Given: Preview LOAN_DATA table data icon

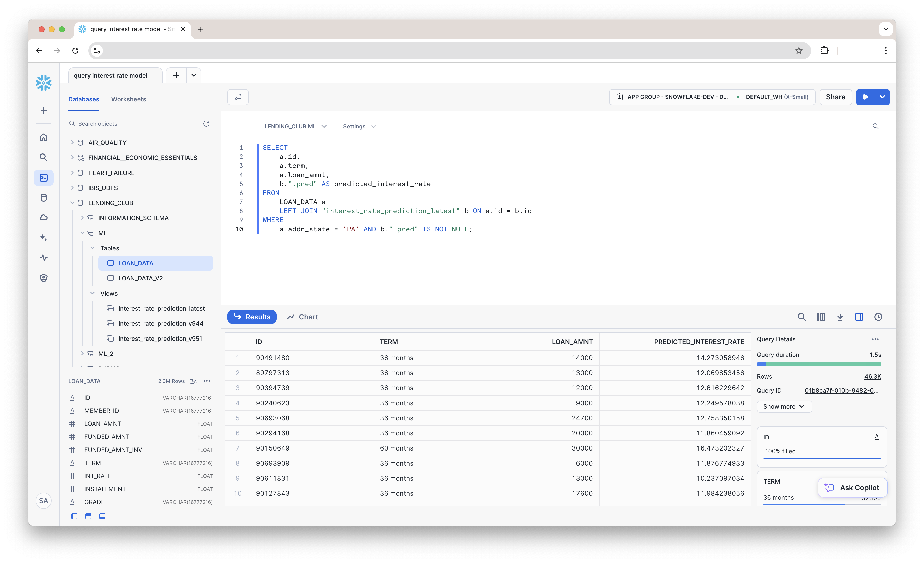Looking at the screenshot, I should [x=193, y=381].
